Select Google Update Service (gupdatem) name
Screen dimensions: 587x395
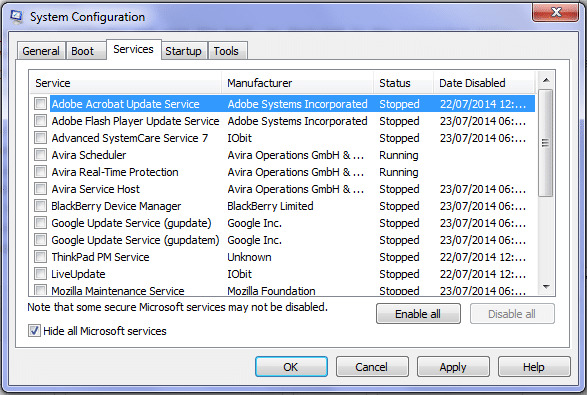[135, 240]
